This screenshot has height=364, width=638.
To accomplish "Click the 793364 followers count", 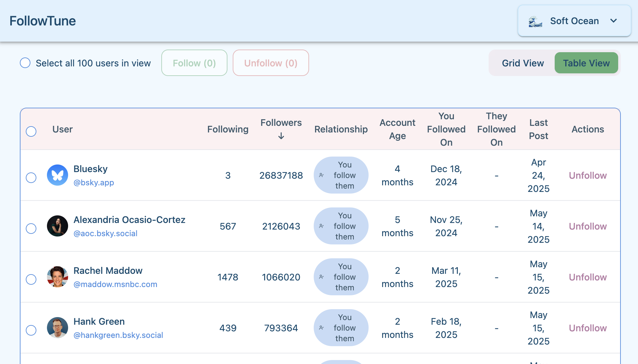I will (281, 328).
